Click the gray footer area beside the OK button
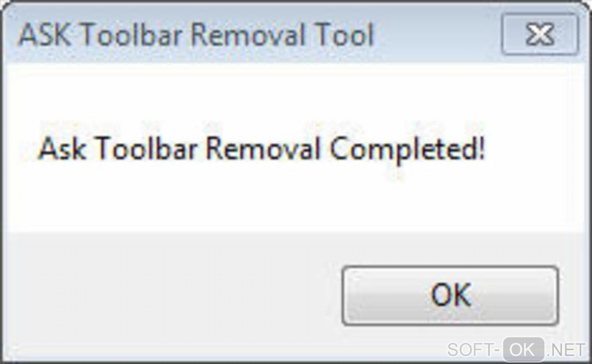Viewport: 592px width, 364px height. [174, 296]
